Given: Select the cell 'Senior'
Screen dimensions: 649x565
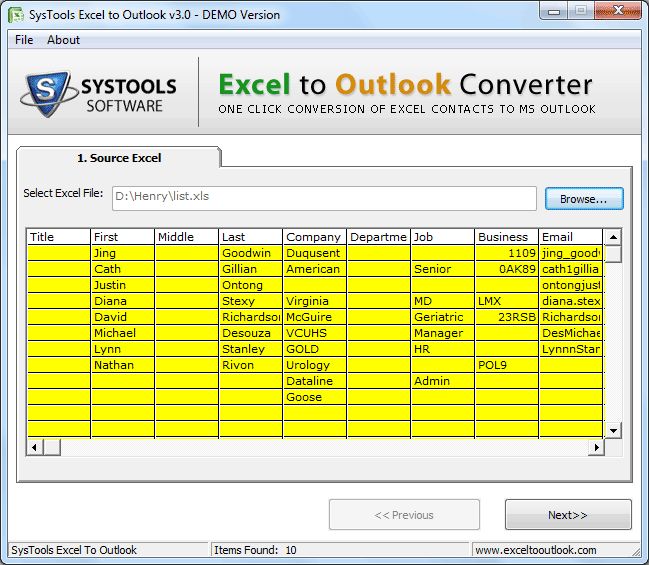Looking at the screenshot, I should (442, 269).
